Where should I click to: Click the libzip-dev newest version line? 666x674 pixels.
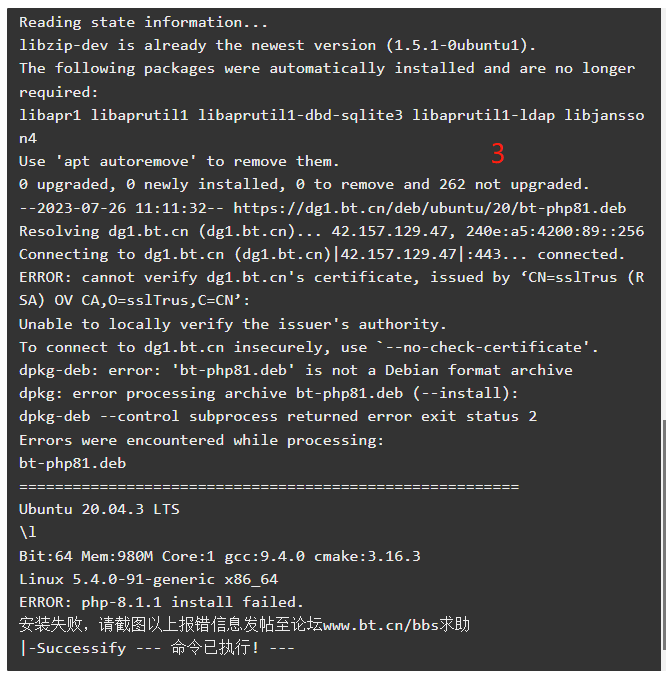[x=278, y=45]
